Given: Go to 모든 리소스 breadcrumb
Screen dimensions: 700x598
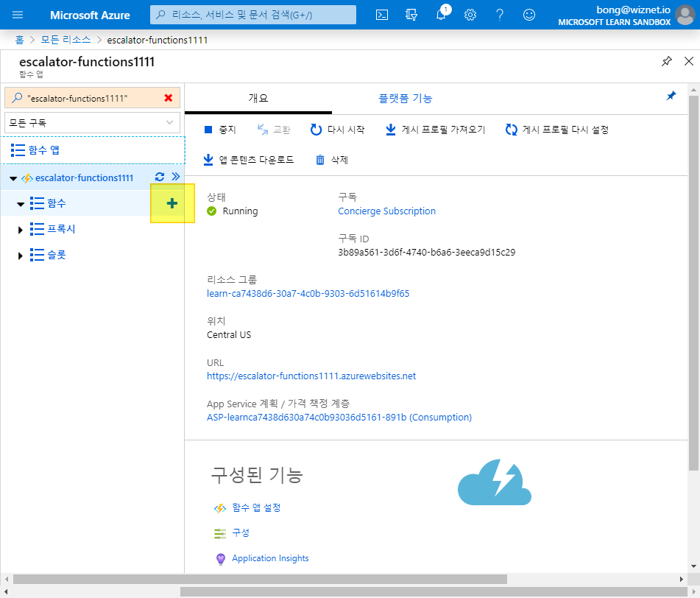Looking at the screenshot, I should (x=66, y=40).
